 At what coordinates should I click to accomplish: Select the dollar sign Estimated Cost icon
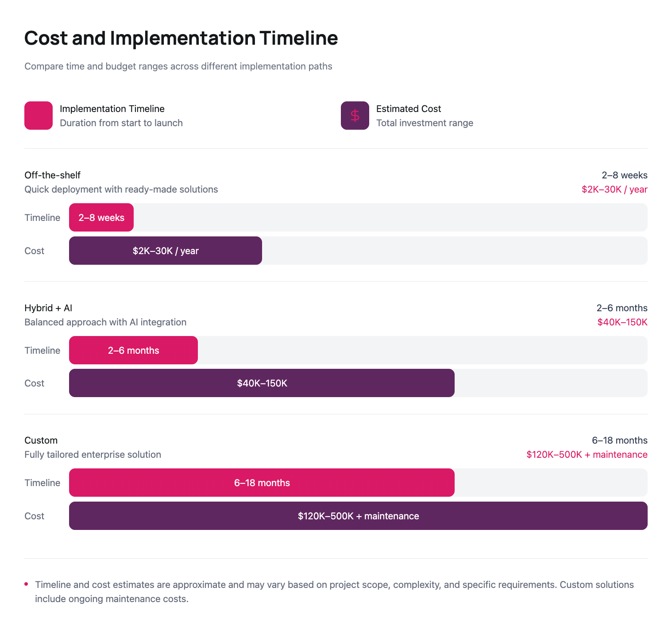354,115
